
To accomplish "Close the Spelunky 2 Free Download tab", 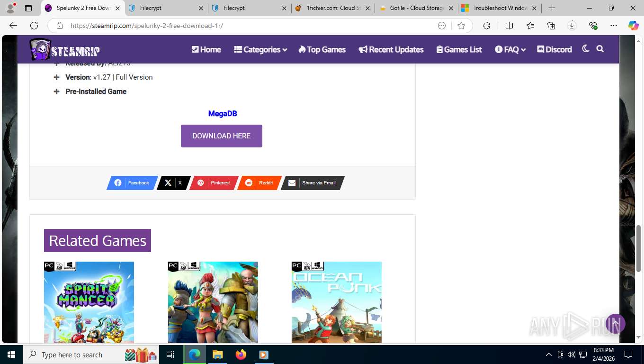I will 117,8.
